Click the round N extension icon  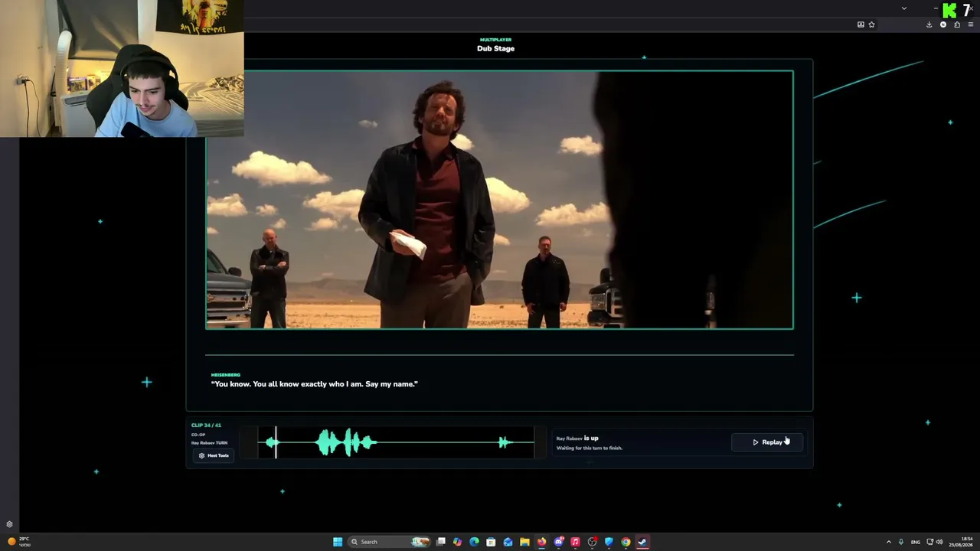943,24
